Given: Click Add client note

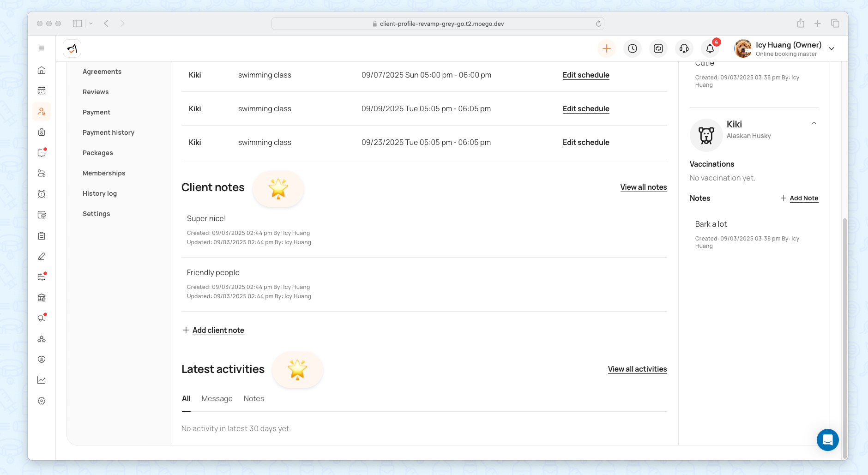Looking at the screenshot, I should [218, 330].
